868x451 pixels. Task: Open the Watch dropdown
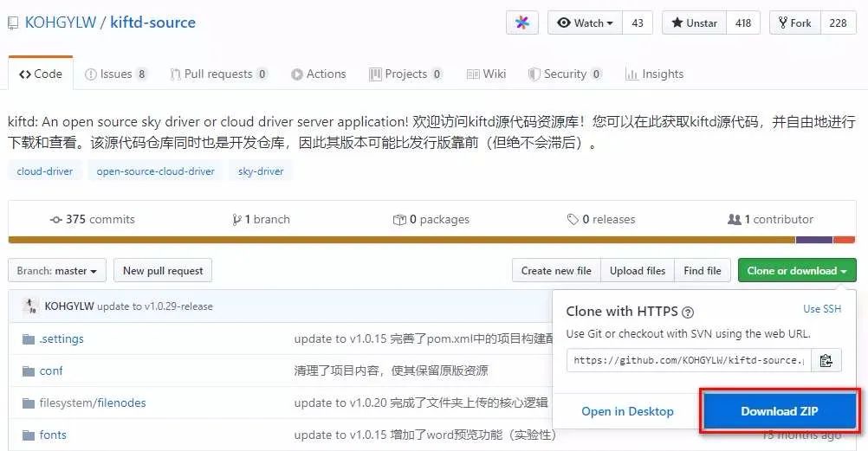[585, 23]
